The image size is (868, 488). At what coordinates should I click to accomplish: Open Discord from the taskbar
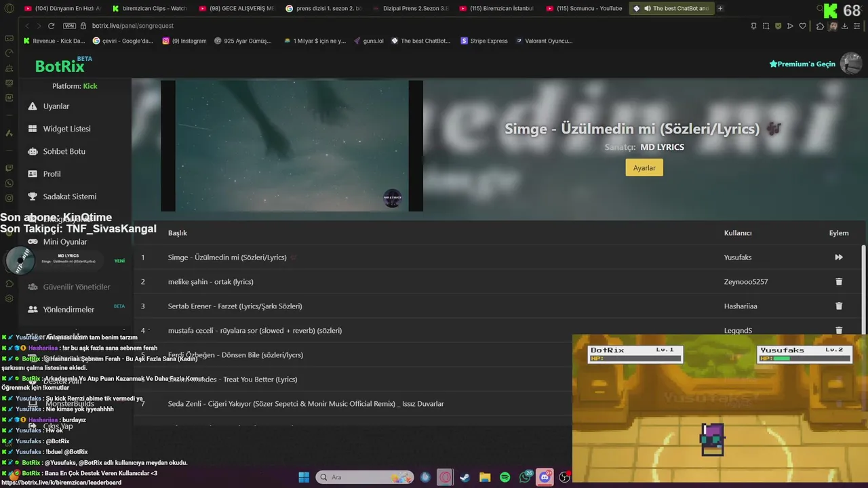coord(545,477)
